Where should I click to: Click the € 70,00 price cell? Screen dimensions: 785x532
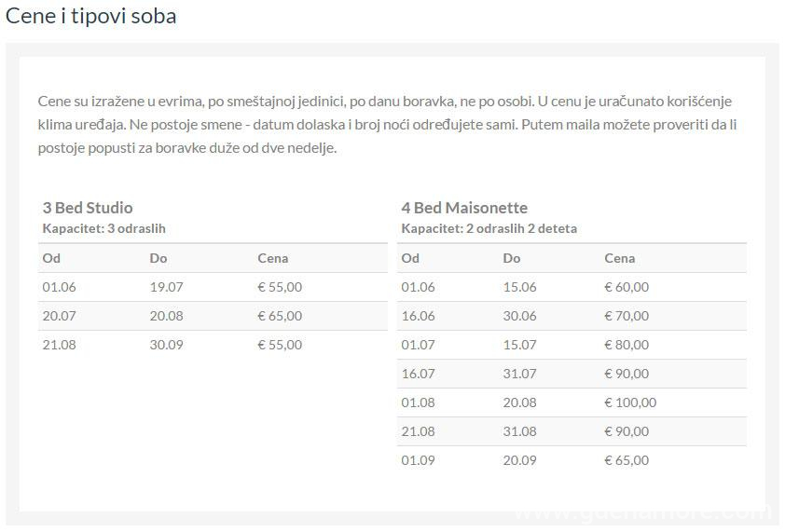point(627,316)
